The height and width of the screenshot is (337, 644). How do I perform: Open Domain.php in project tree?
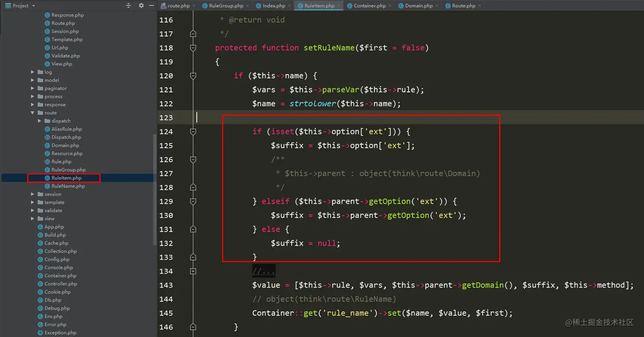pyautogui.click(x=62, y=145)
